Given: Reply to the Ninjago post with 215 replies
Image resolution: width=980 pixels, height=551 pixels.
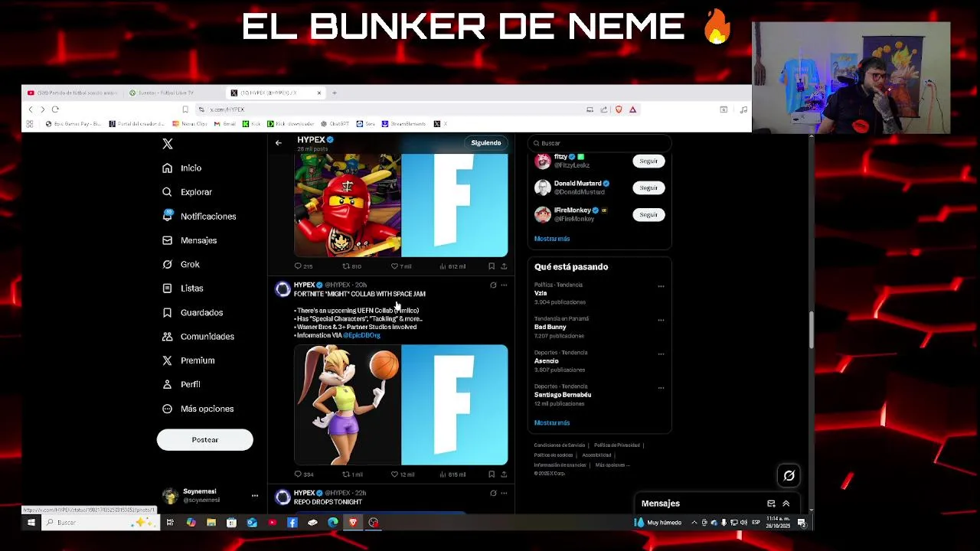Looking at the screenshot, I should point(303,266).
